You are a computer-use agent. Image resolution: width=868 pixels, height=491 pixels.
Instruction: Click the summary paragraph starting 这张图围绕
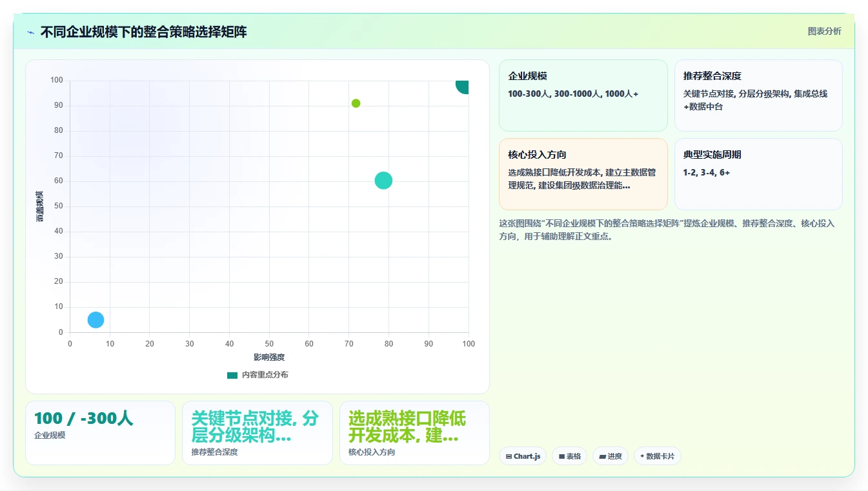click(667, 230)
